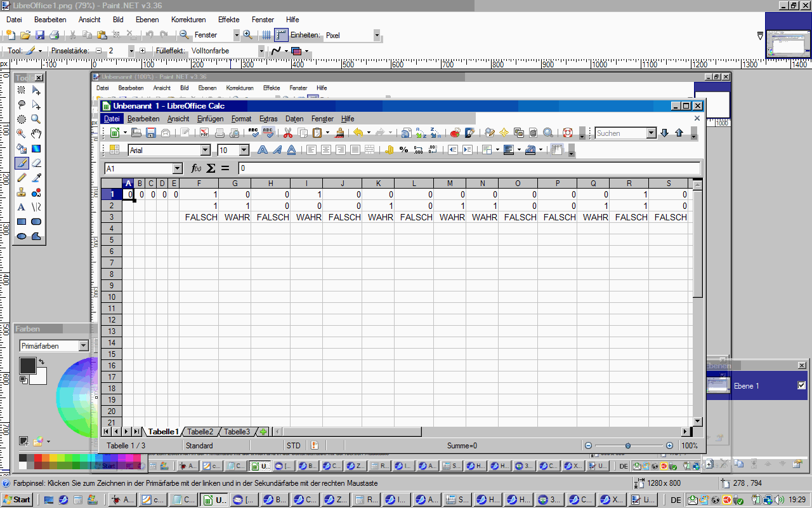Screen dimensions: 812x508
Task: Click the DE language indicator in taskbar
Action: pos(676,500)
